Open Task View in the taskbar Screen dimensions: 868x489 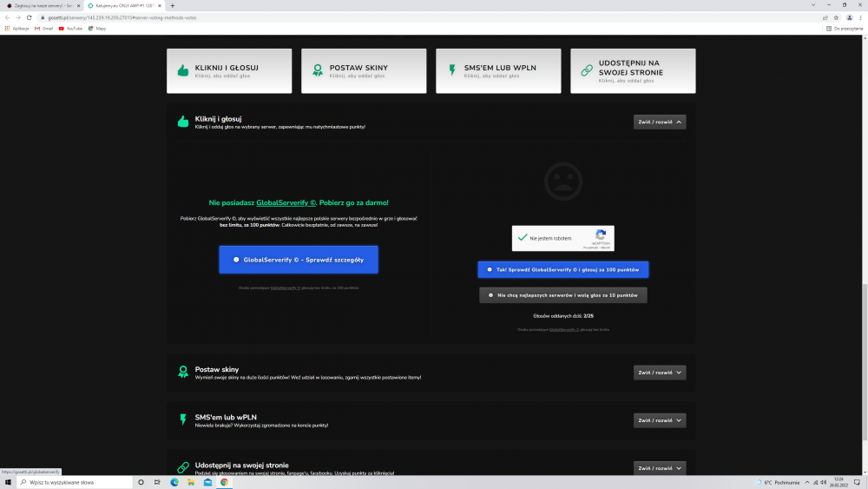coord(157,482)
